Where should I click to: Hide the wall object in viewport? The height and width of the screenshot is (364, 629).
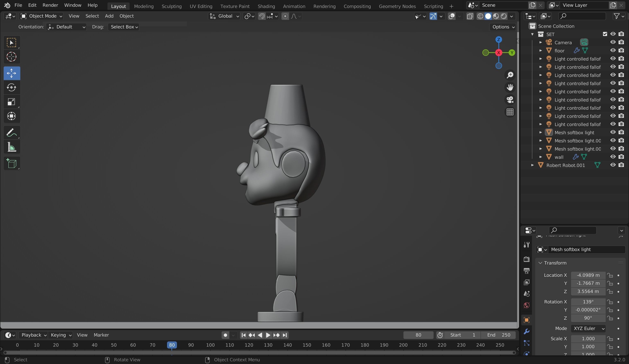(x=613, y=157)
